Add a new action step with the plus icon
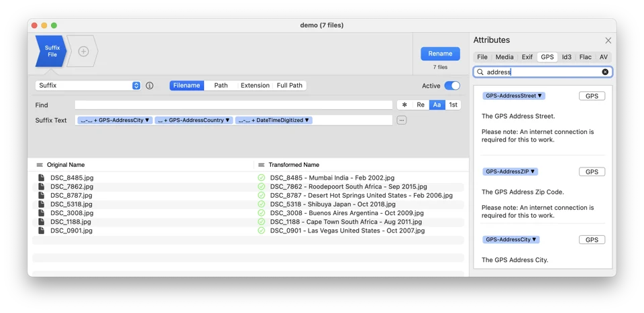Viewport: 644px width, 313px height. pyautogui.click(x=83, y=52)
